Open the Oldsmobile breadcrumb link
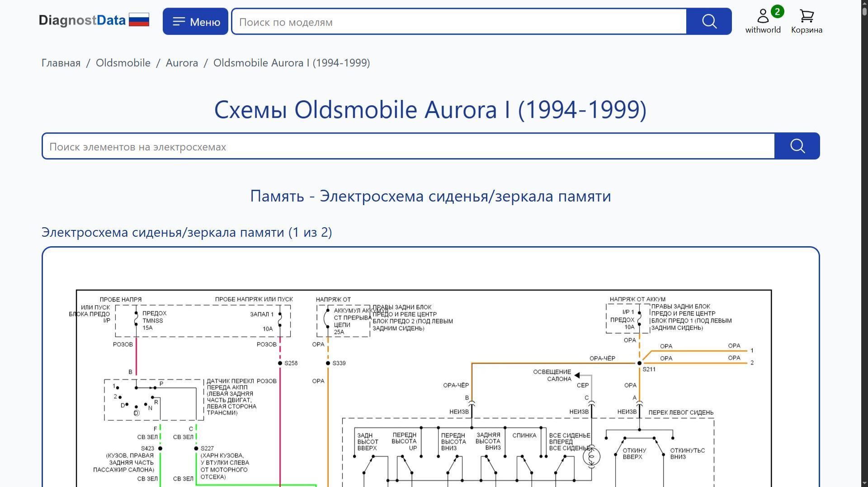The height and width of the screenshot is (487, 868). pos(123,63)
